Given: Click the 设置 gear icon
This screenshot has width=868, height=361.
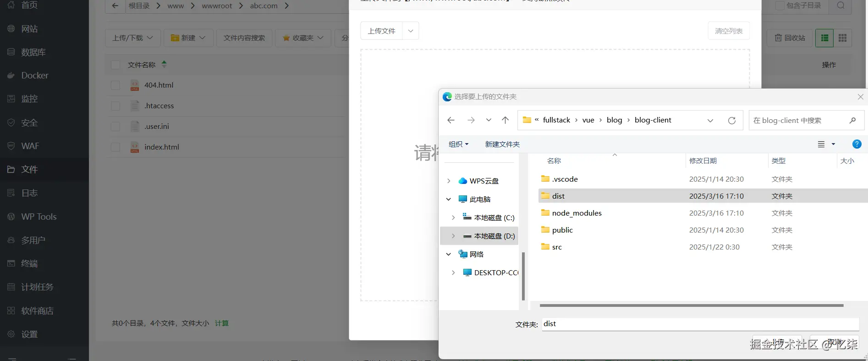Looking at the screenshot, I should [11, 334].
